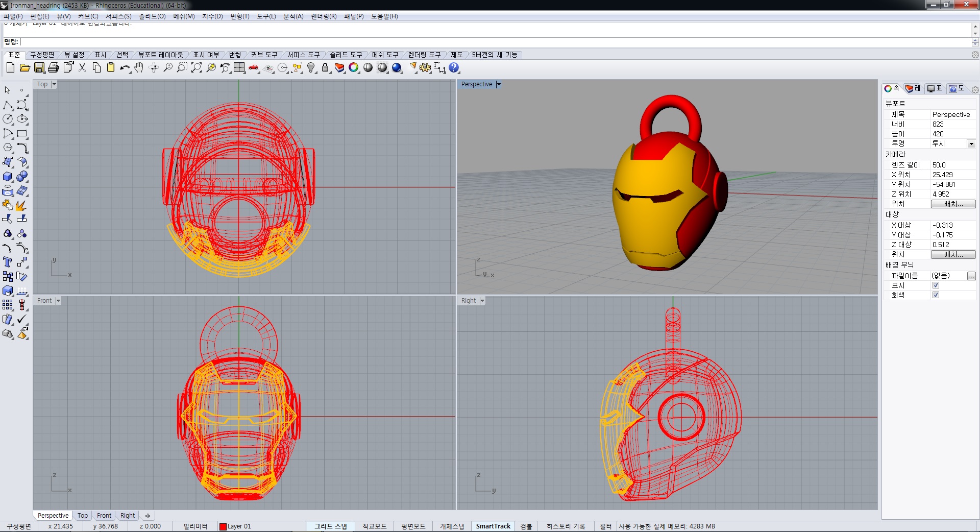Select the Zoom Window icon
980x532 pixels.
pos(182,68)
